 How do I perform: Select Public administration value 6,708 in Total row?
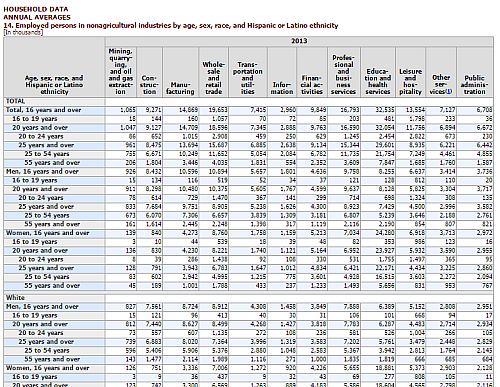[485, 110]
